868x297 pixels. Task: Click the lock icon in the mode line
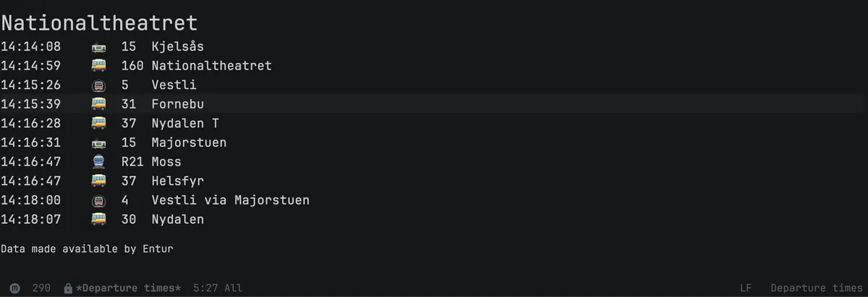[68, 288]
